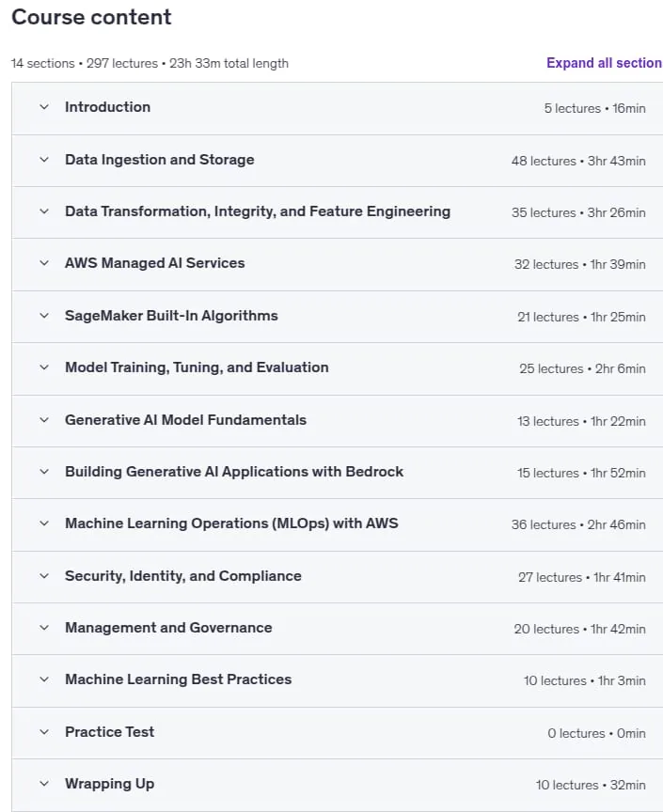This screenshot has width=663, height=812.
Task: Click '36 lectures • 2hr 46min' MLOps info
Action: 578,524
